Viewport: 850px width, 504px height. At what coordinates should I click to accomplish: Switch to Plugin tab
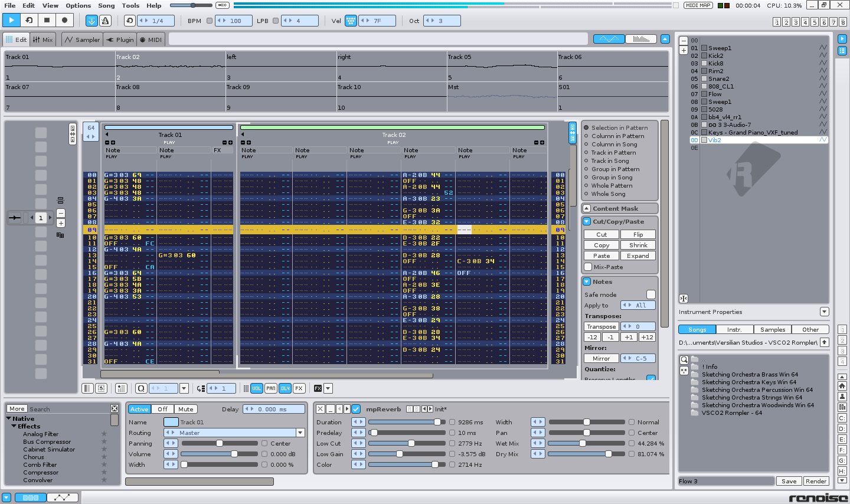(120, 40)
